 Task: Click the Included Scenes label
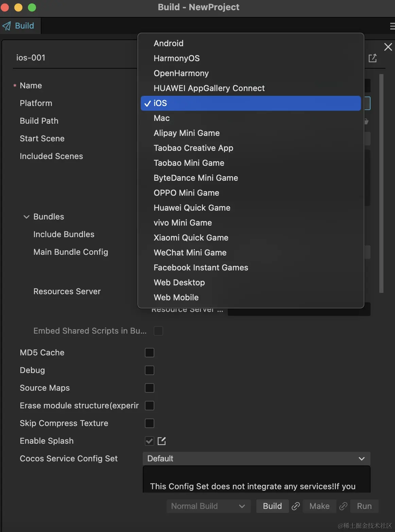coord(51,156)
